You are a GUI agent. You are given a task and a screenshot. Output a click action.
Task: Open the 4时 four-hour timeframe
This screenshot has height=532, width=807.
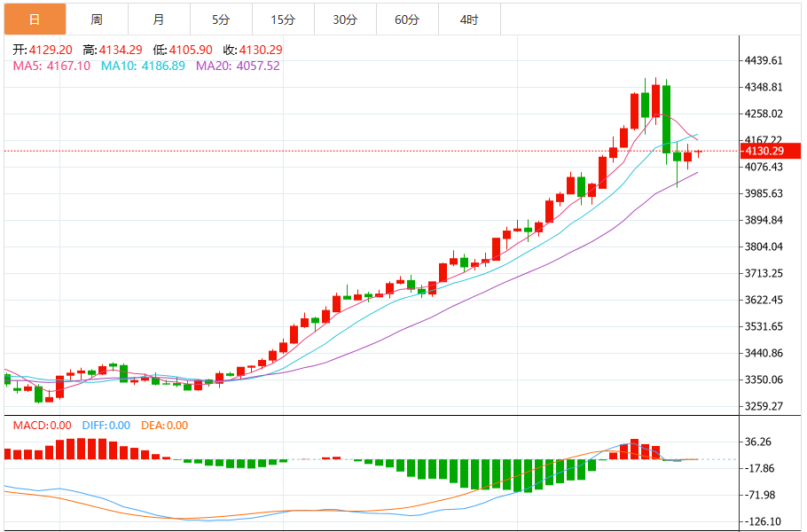click(471, 17)
